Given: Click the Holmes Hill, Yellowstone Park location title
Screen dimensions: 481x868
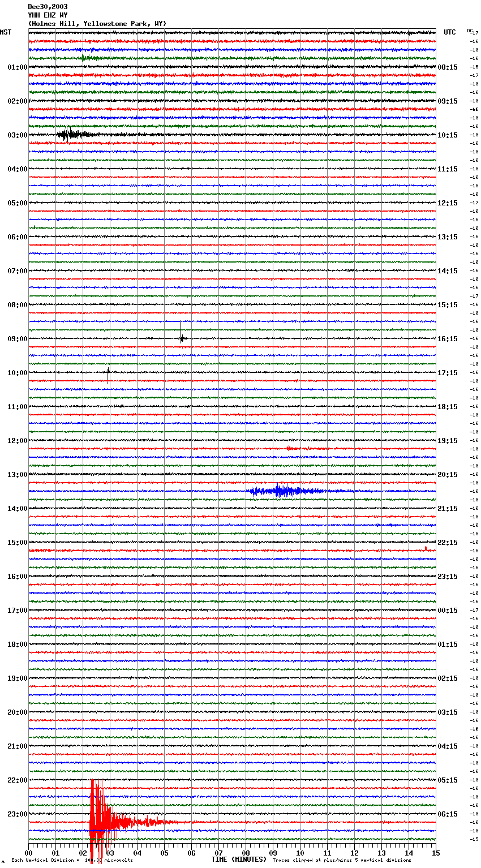Looking at the screenshot, I should tap(97, 24).
